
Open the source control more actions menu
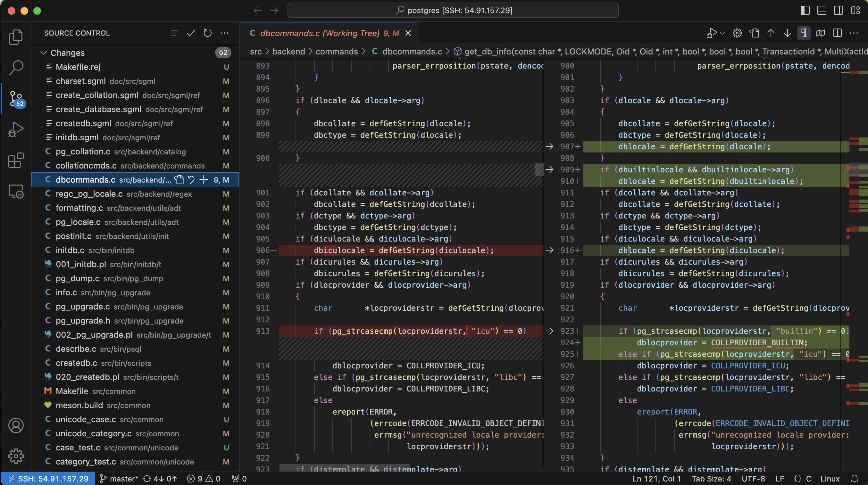(x=224, y=33)
